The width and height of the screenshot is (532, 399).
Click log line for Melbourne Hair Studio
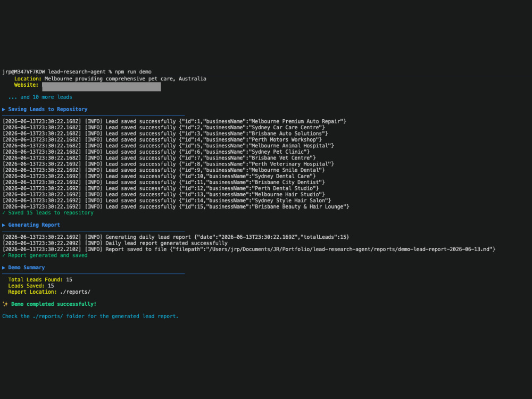[163, 195]
